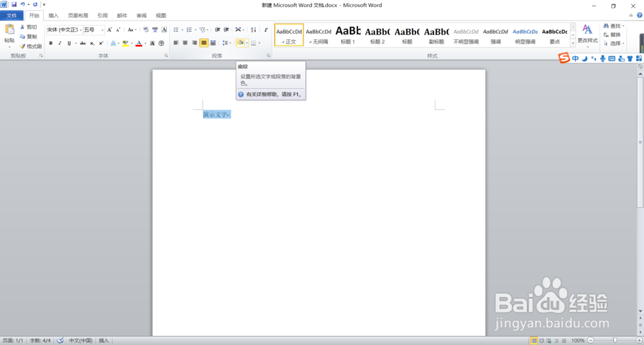Center align the paragraph
The width and height of the screenshot is (644, 345).
(x=185, y=42)
